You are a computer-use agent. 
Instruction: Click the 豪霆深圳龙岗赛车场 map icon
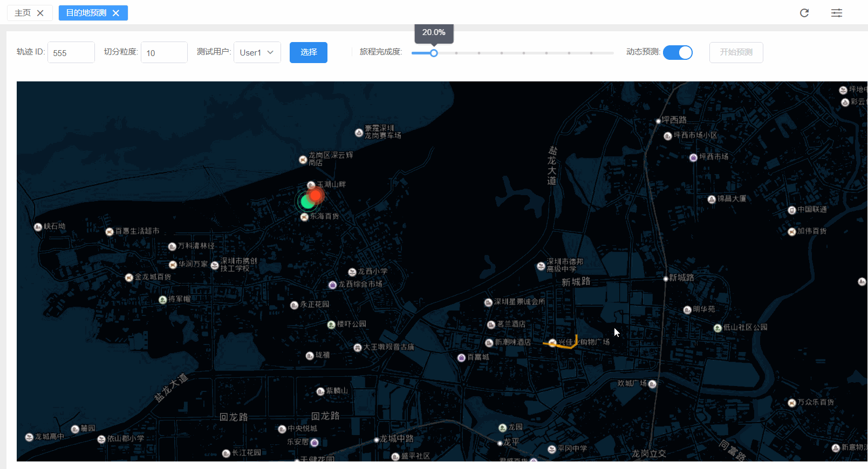click(359, 133)
